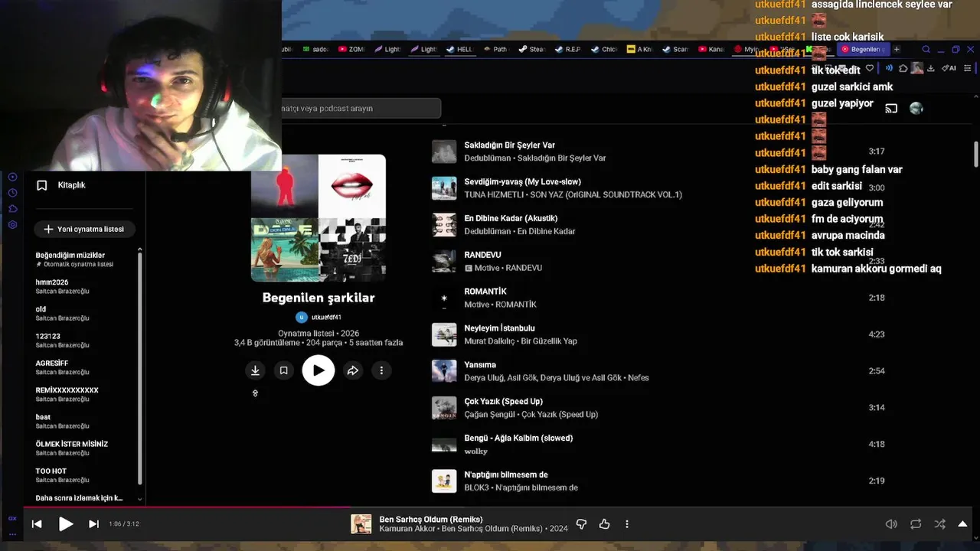Switch to the Begenilen browser tab
The width and height of the screenshot is (980, 551).
(x=862, y=49)
